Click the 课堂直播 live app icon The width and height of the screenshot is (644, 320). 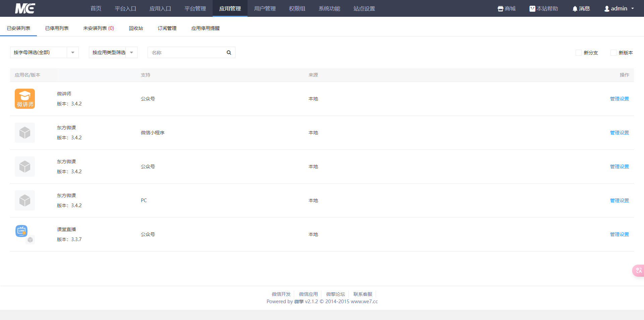point(21,231)
